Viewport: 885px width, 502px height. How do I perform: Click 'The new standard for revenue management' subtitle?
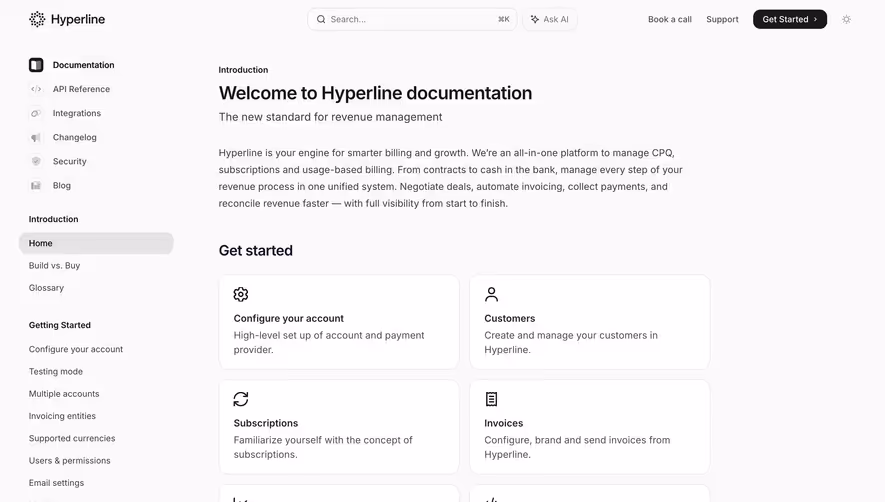tap(330, 117)
